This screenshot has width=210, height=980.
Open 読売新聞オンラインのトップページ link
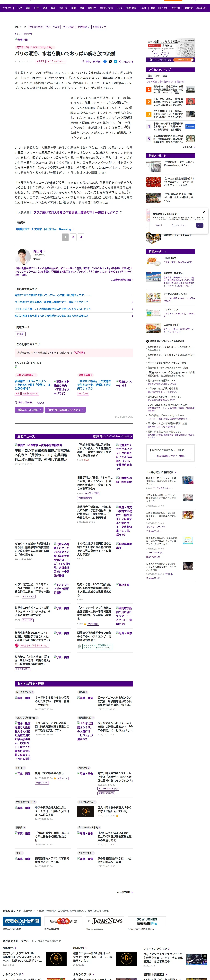tap(112, 436)
